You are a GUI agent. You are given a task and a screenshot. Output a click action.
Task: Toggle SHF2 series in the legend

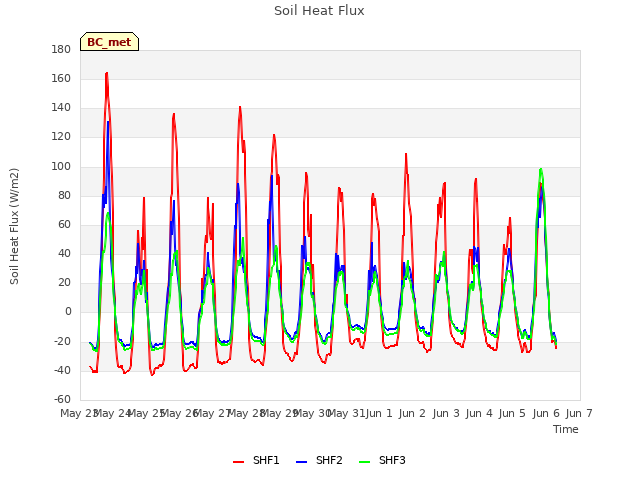click(319, 460)
